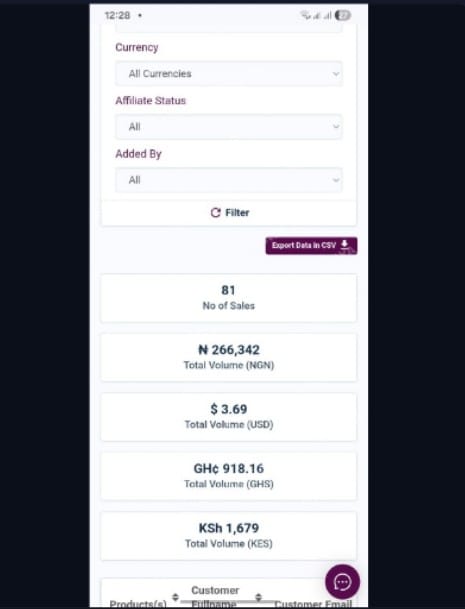Click the download icon on the Export button
The width and height of the screenshot is (465, 609).
point(344,245)
